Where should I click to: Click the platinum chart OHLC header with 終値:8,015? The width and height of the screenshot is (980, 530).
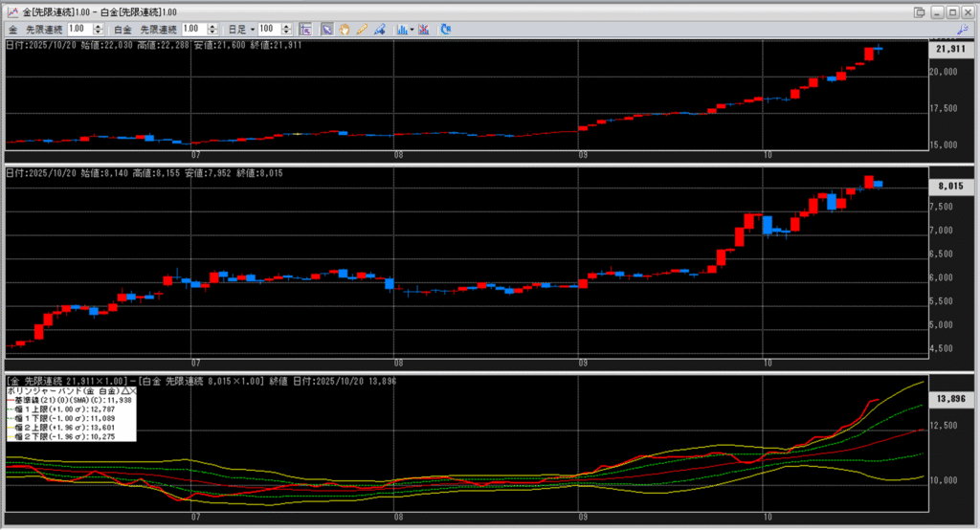point(145,173)
